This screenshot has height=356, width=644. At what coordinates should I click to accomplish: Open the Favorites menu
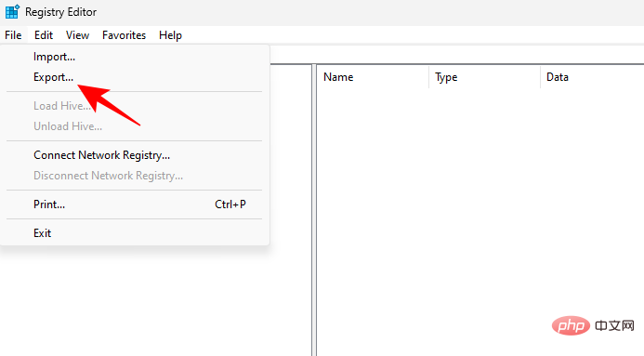coord(124,35)
